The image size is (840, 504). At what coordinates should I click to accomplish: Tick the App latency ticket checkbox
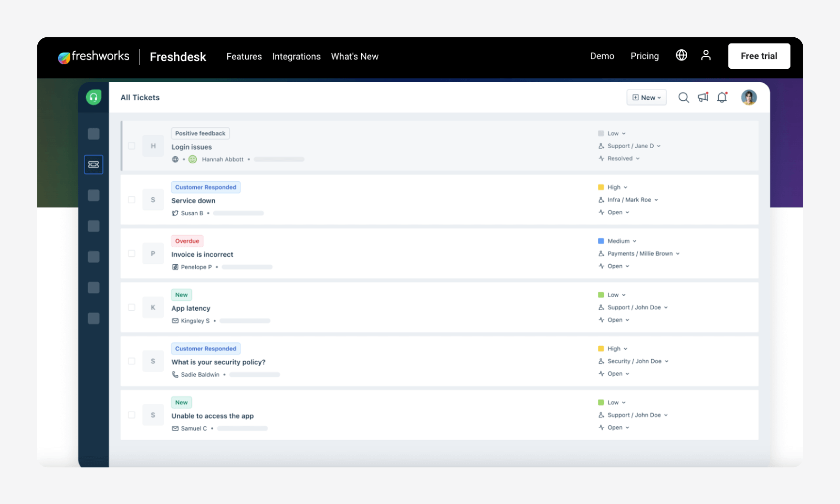(132, 308)
